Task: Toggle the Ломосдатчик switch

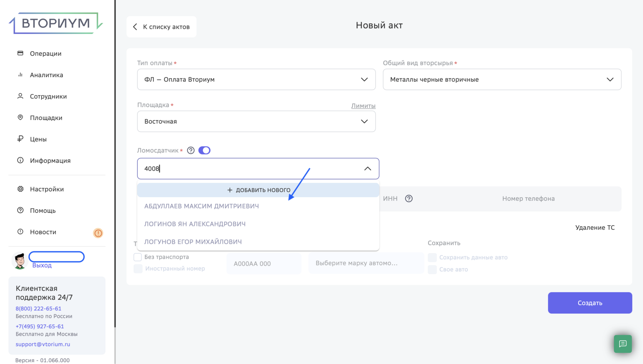Action: coord(204,150)
